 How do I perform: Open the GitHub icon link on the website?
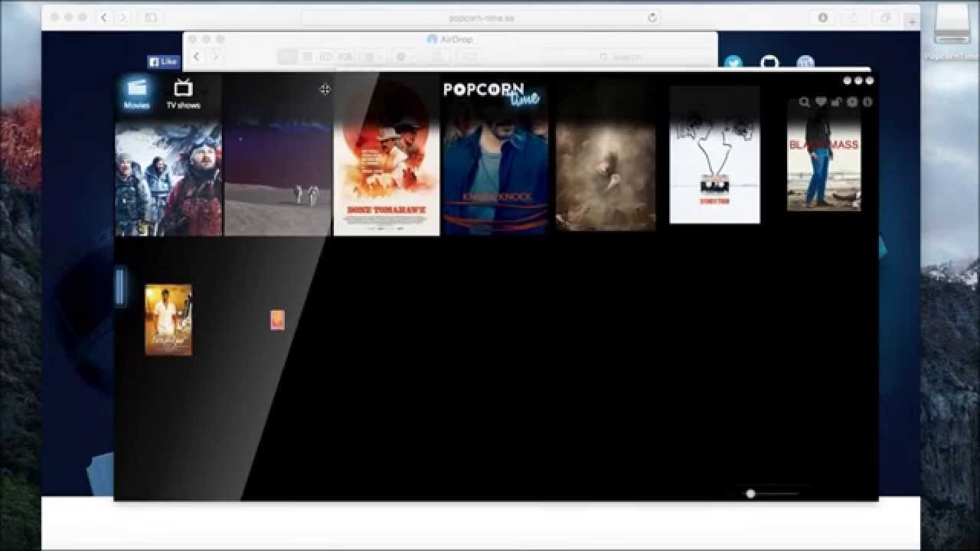(x=769, y=63)
